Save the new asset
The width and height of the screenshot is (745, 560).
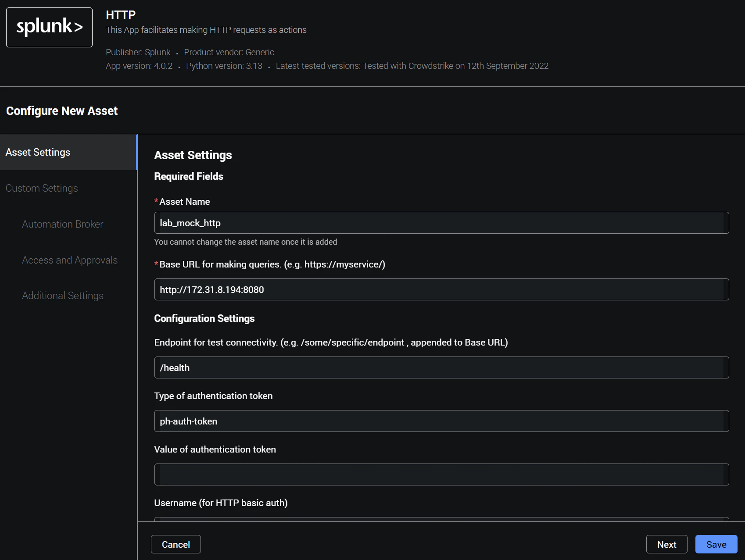click(x=716, y=544)
